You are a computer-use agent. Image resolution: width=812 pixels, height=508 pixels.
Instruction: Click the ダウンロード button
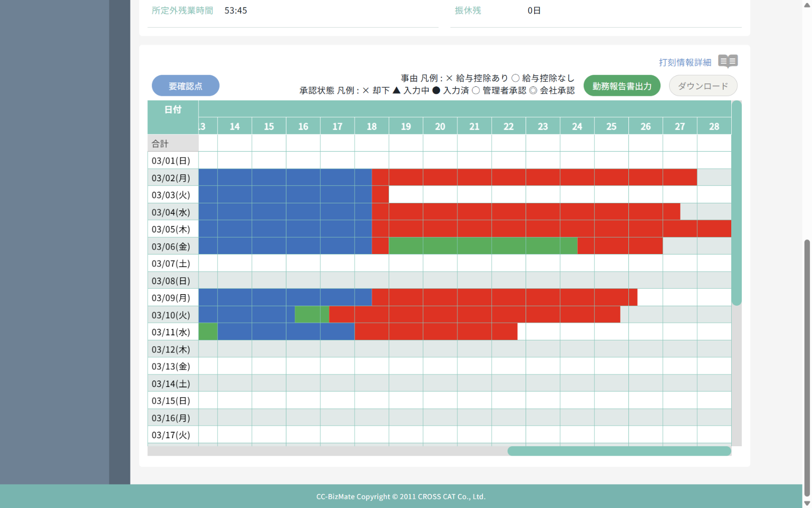pyautogui.click(x=703, y=86)
